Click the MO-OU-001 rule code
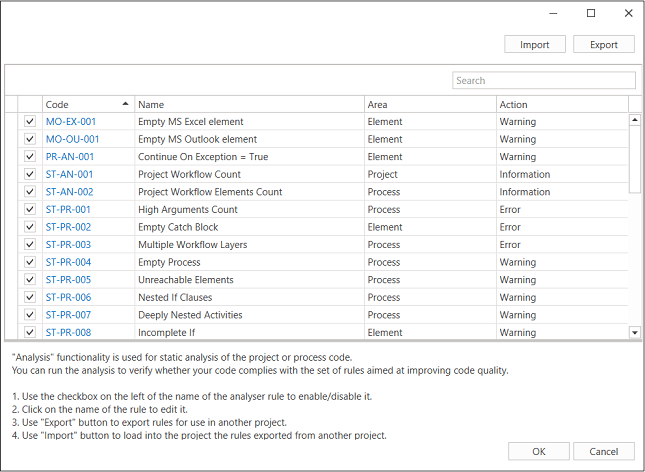 pyautogui.click(x=72, y=140)
